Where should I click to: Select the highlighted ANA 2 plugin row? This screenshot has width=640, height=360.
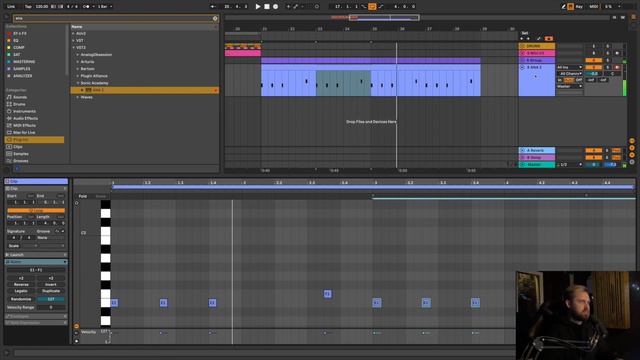click(144, 90)
